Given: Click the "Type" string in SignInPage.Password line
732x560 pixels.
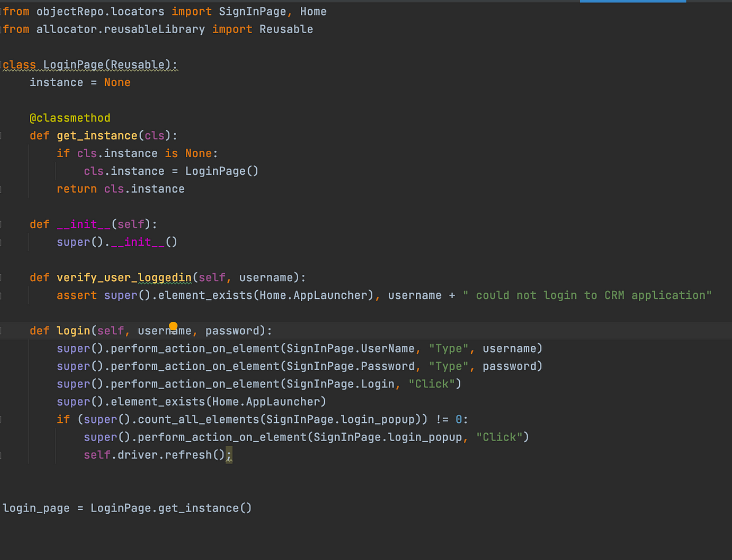Looking at the screenshot, I should [448, 366].
